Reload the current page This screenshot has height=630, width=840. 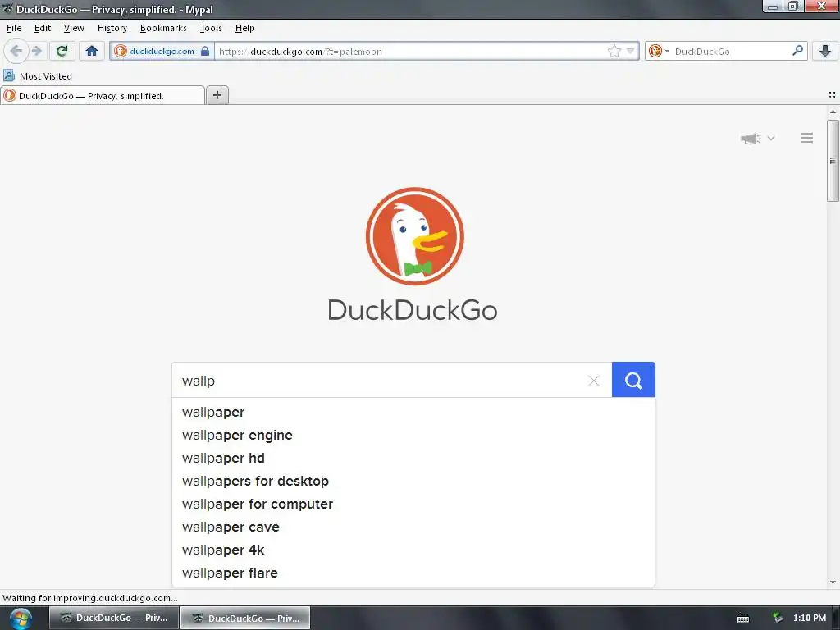click(x=62, y=52)
